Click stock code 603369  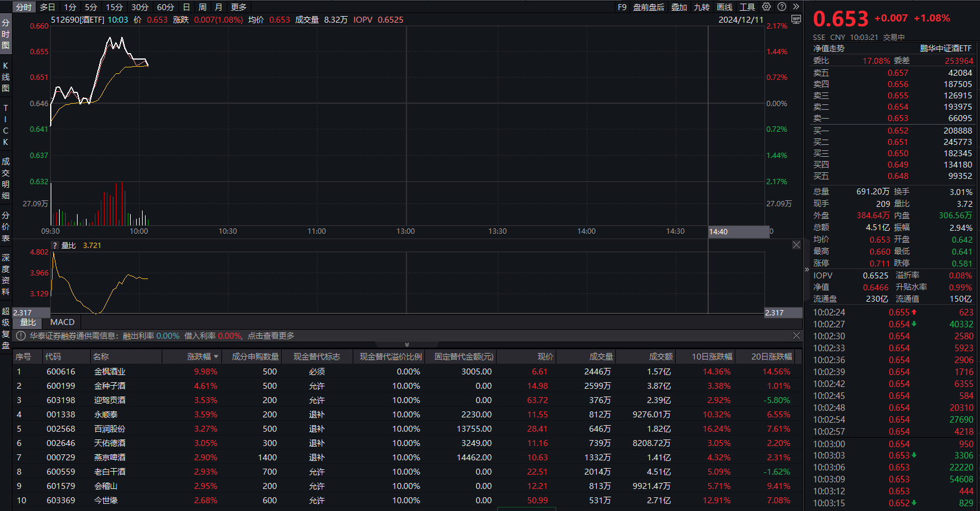click(x=61, y=500)
